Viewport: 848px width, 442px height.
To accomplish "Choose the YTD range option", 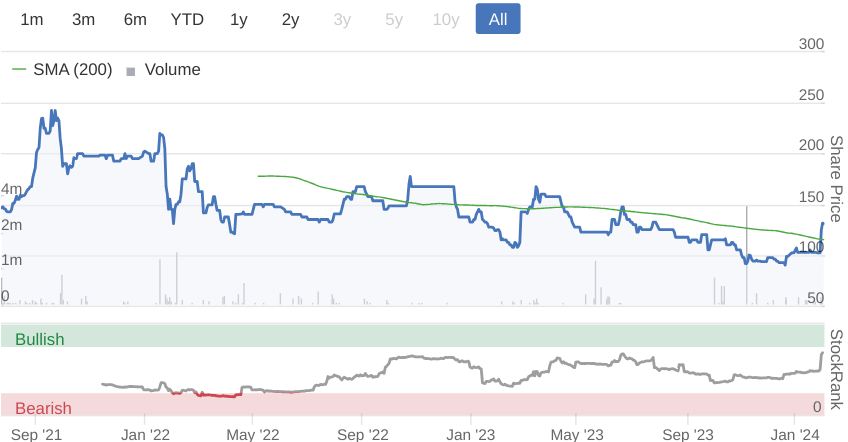I will pyautogui.click(x=187, y=19).
